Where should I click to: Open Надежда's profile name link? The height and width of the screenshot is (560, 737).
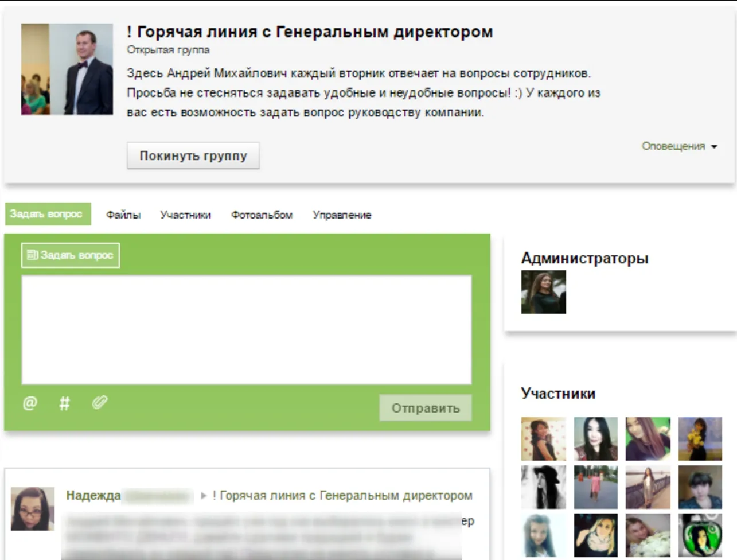[x=93, y=496]
